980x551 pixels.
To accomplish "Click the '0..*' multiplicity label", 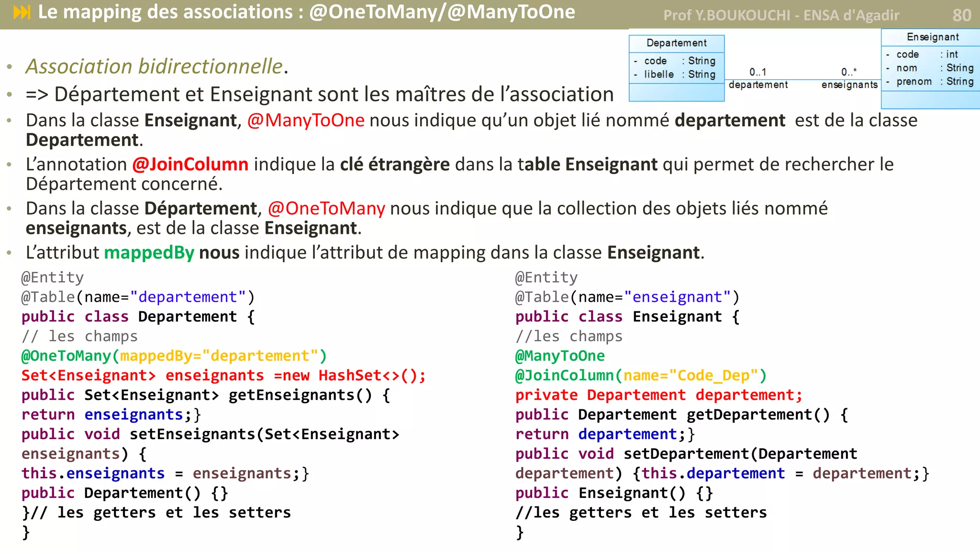I will tap(849, 72).
